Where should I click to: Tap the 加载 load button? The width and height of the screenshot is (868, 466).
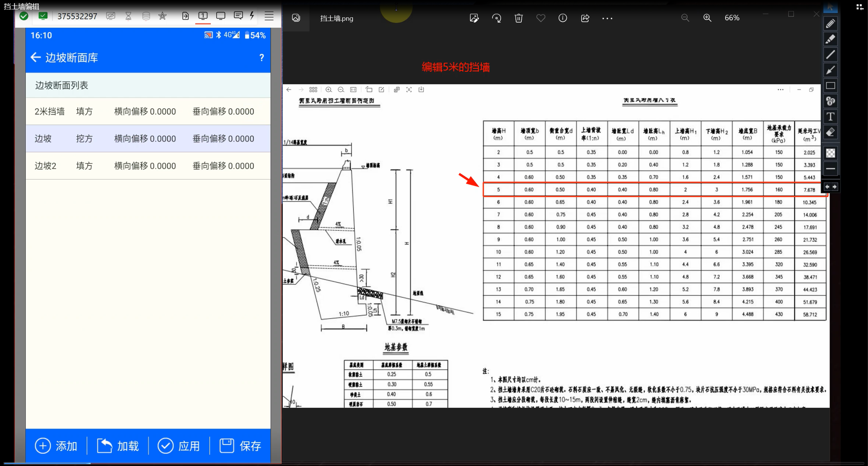tap(118, 446)
